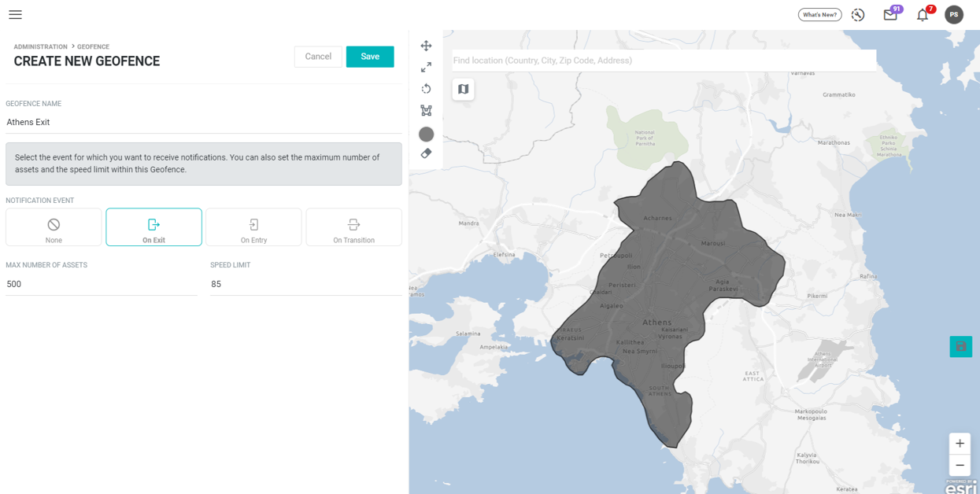Image resolution: width=980 pixels, height=494 pixels.
Task: Save the new geofence
Action: [370, 57]
